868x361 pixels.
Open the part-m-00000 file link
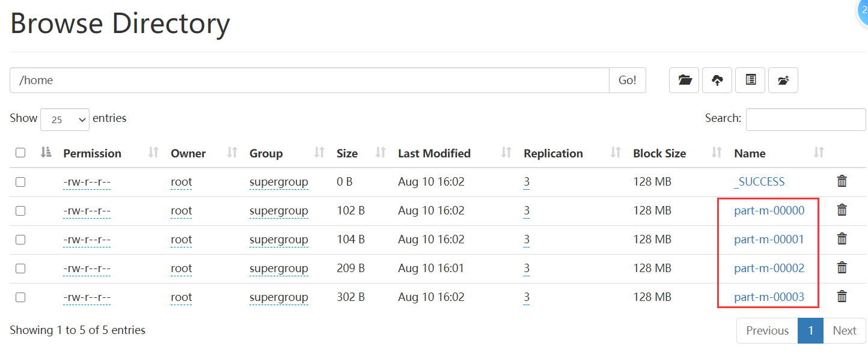pyautogui.click(x=768, y=210)
